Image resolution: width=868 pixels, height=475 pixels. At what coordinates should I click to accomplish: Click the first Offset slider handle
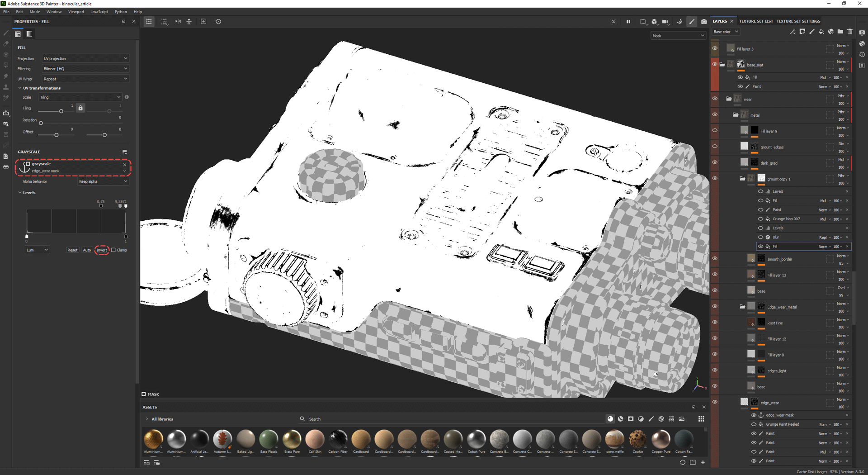56,135
